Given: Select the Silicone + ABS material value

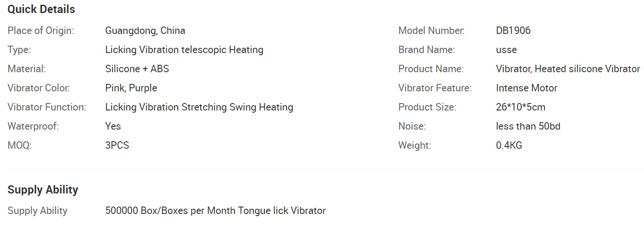Looking at the screenshot, I should coord(137,69).
